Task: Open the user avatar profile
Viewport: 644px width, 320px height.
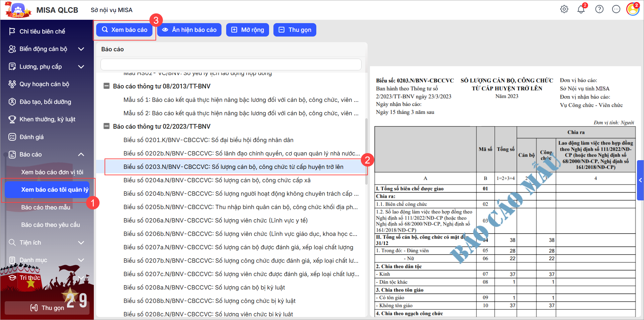Action: pos(633,9)
